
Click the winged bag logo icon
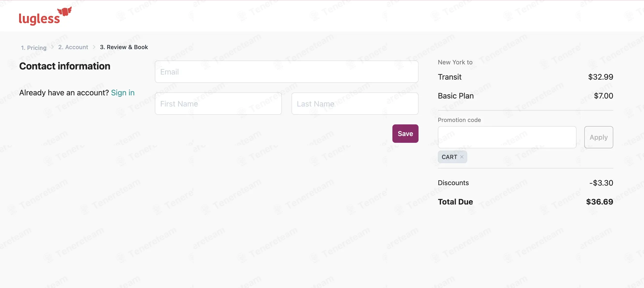pos(65,11)
